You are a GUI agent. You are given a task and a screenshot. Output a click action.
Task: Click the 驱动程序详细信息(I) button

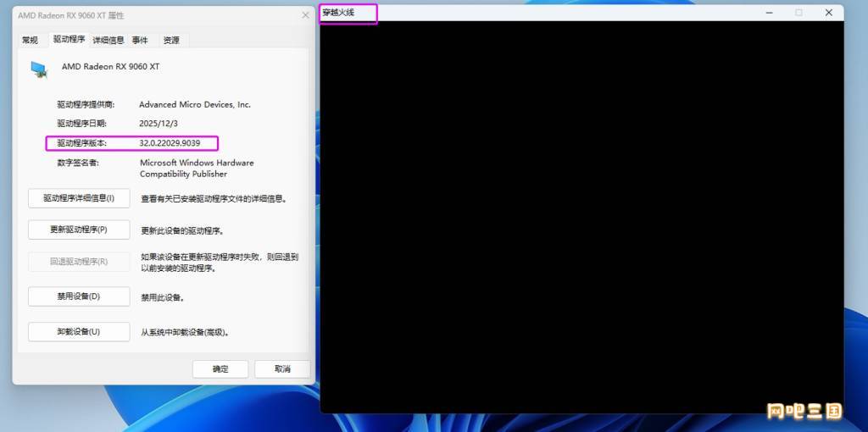pos(79,198)
